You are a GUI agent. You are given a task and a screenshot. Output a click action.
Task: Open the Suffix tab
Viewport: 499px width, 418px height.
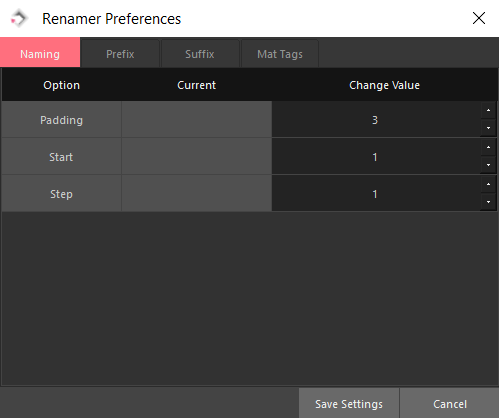click(x=200, y=54)
